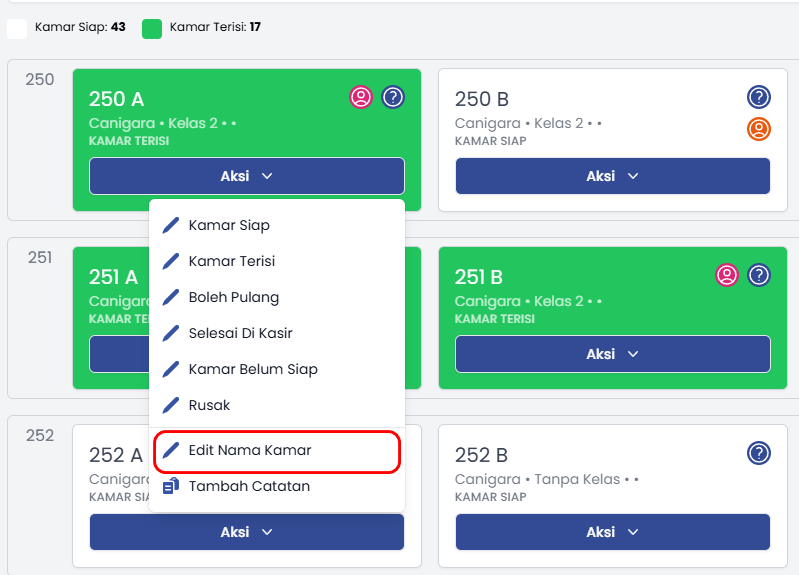Click the question mark icon on room 250 A
This screenshot has width=799, height=575.
tap(393, 97)
